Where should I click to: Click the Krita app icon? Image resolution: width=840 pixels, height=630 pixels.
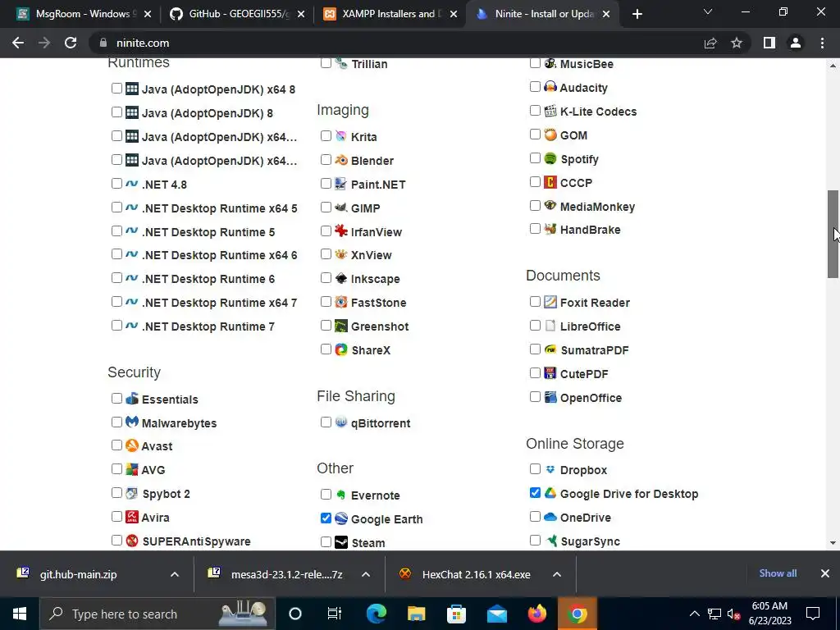click(x=340, y=136)
